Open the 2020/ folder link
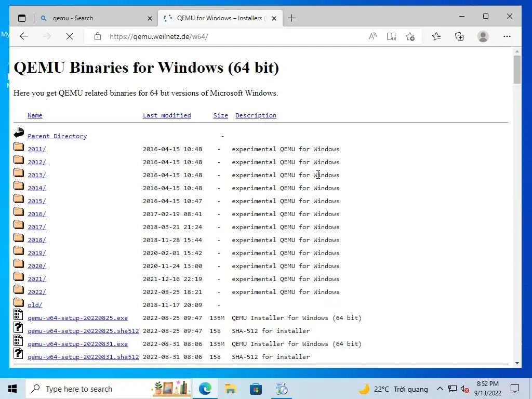 point(37,266)
